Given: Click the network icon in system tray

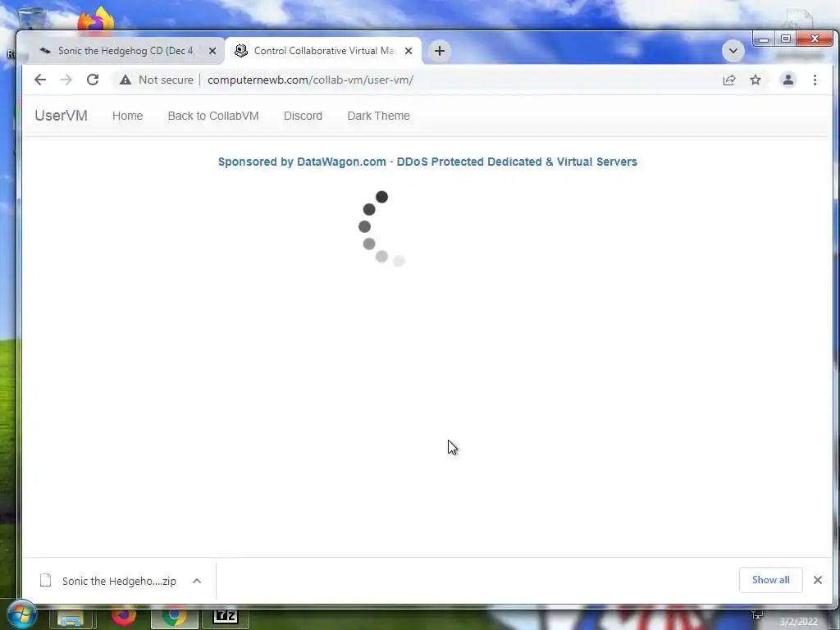Looking at the screenshot, I should coord(757,615).
